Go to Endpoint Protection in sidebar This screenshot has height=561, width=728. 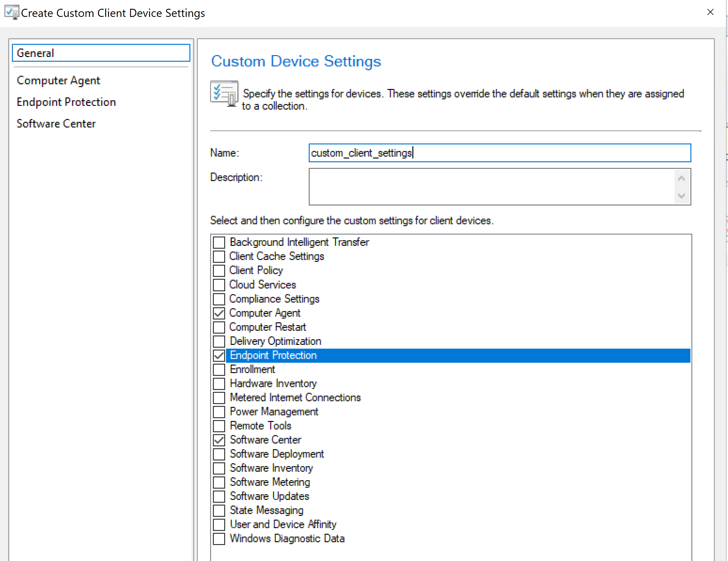click(66, 102)
